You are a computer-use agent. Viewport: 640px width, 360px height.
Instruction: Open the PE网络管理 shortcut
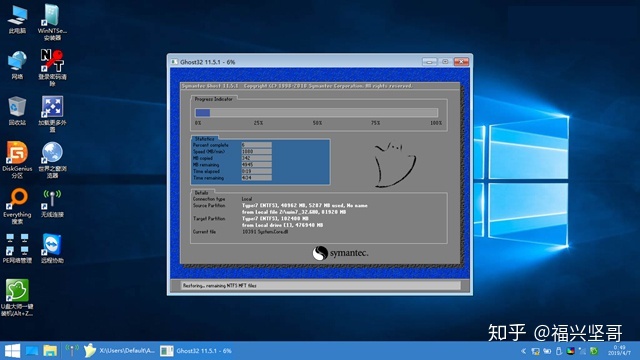[x=17, y=248]
